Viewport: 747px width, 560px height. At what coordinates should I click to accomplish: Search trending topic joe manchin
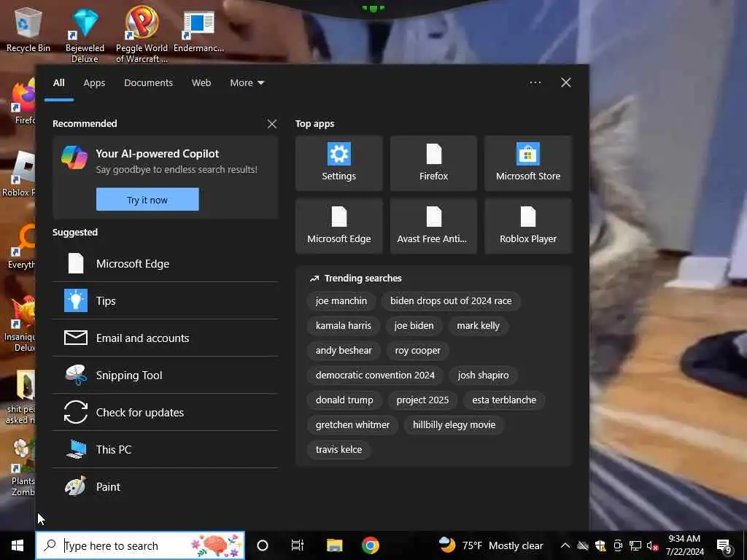click(341, 301)
